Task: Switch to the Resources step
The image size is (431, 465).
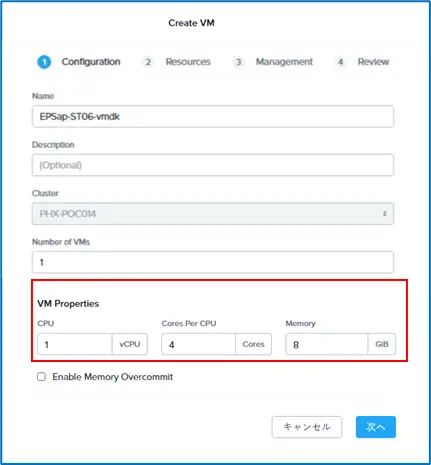Action: 188,62
